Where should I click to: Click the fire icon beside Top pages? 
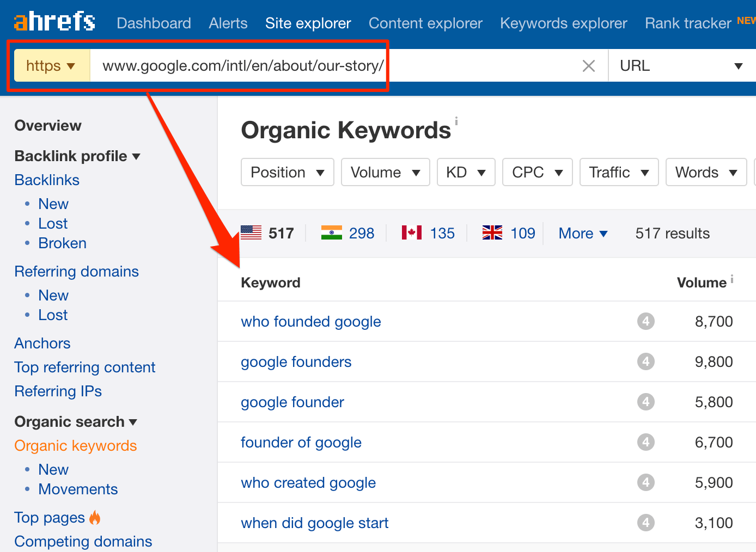[95, 517]
